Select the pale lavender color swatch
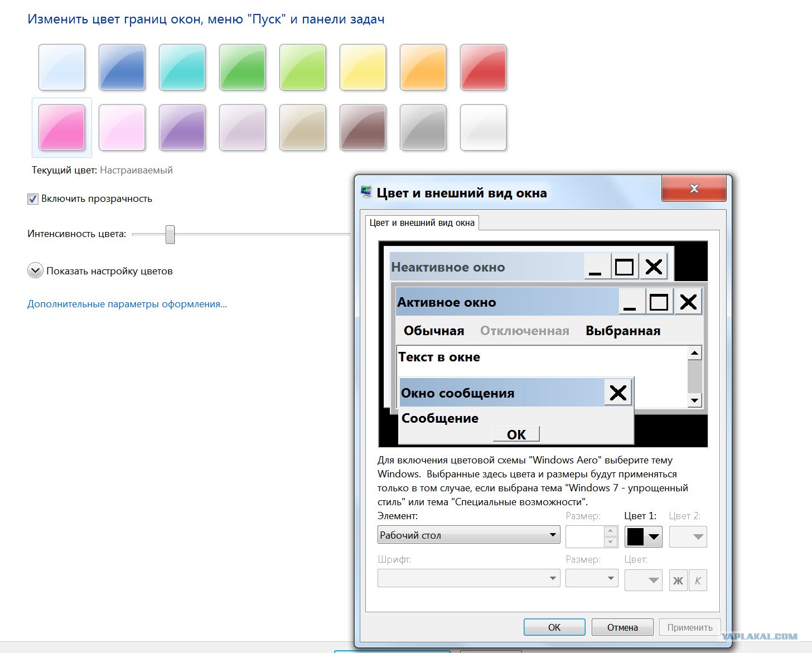Screen dimensions: 812x653 click(243, 128)
